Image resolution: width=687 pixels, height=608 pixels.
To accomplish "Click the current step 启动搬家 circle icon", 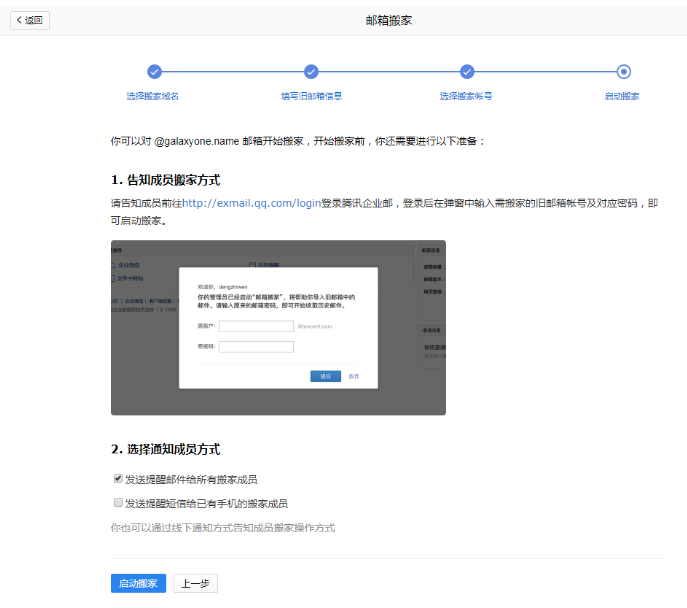I will [x=624, y=71].
